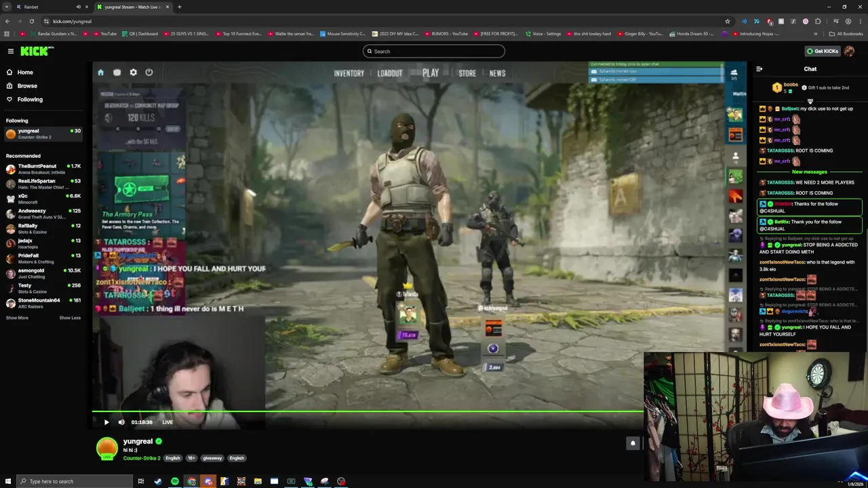Open the tab search dropdown arrow
This screenshot has height=488, width=868.
pos(6,7)
